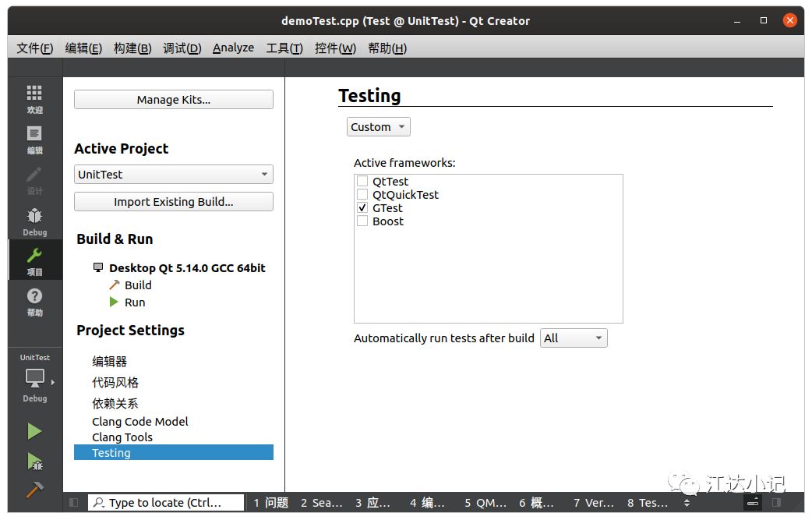This screenshot has height=520, width=812.
Task: Click the 设计 (Design) mode pencil icon
Action: (x=34, y=175)
